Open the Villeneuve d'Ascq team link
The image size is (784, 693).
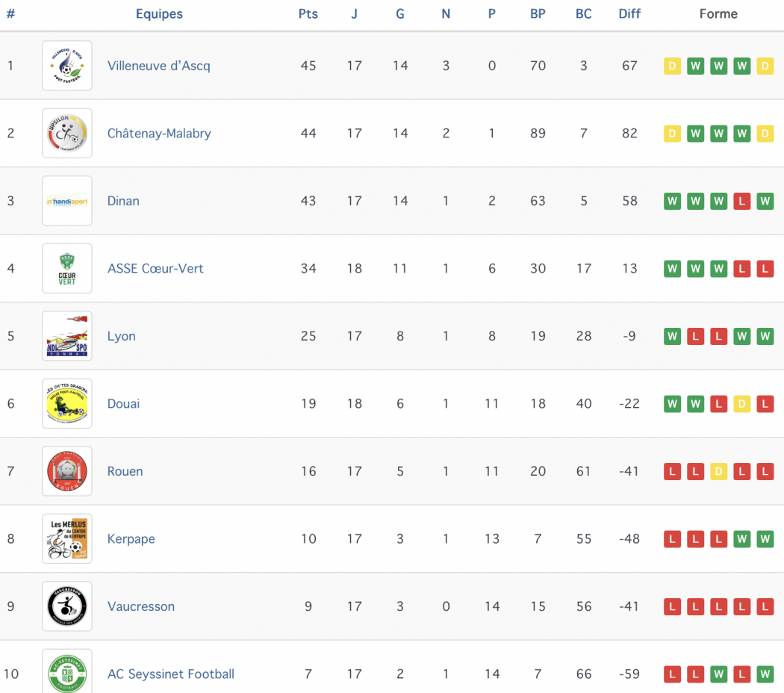click(x=158, y=66)
